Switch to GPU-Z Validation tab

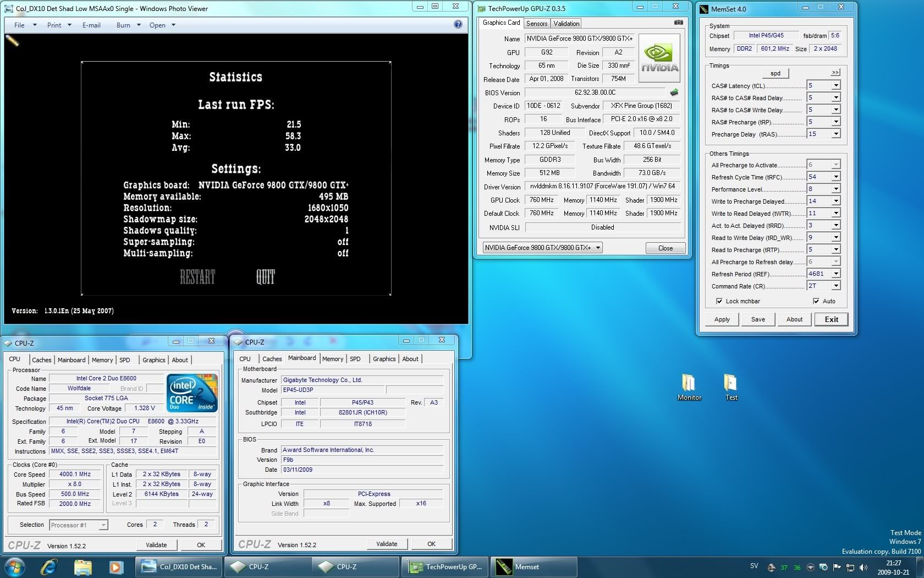tap(566, 23)
